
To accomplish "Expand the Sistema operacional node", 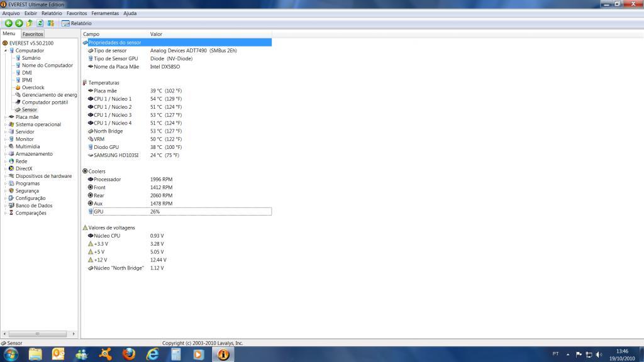I will click(x=5, y=124).
